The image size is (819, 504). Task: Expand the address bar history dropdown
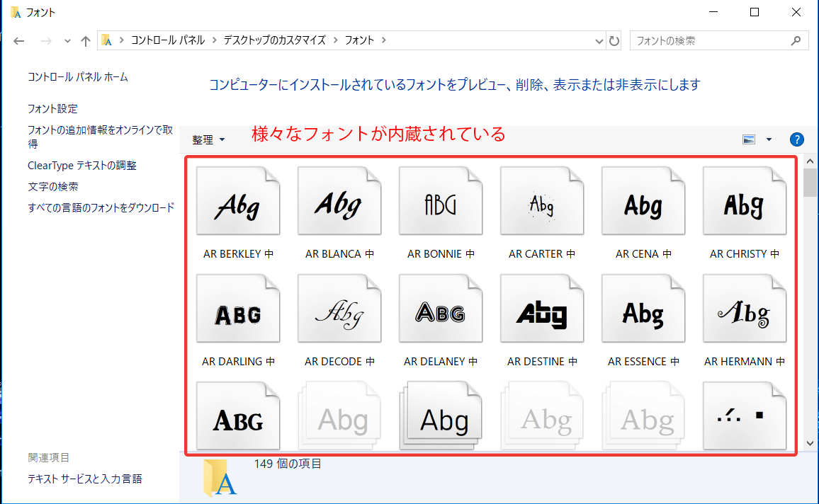pyautogui.click(x=599, y=41)
